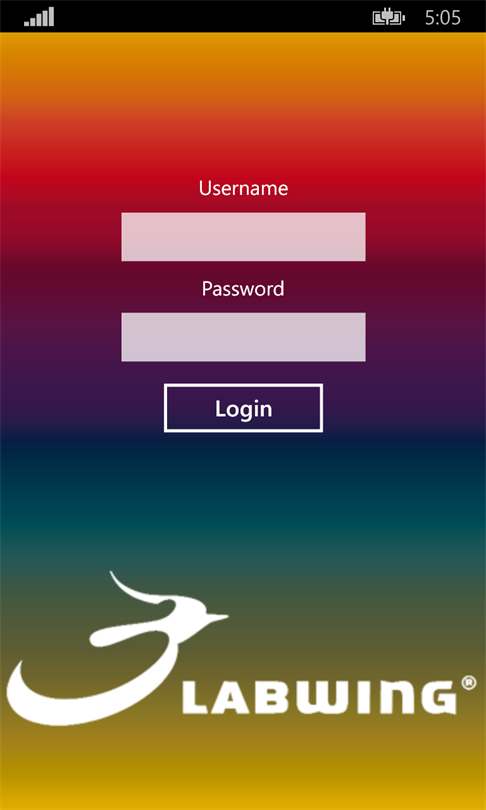Click the LABWING wordmark text
The image size is (486, 810).
tap(319, 697)
